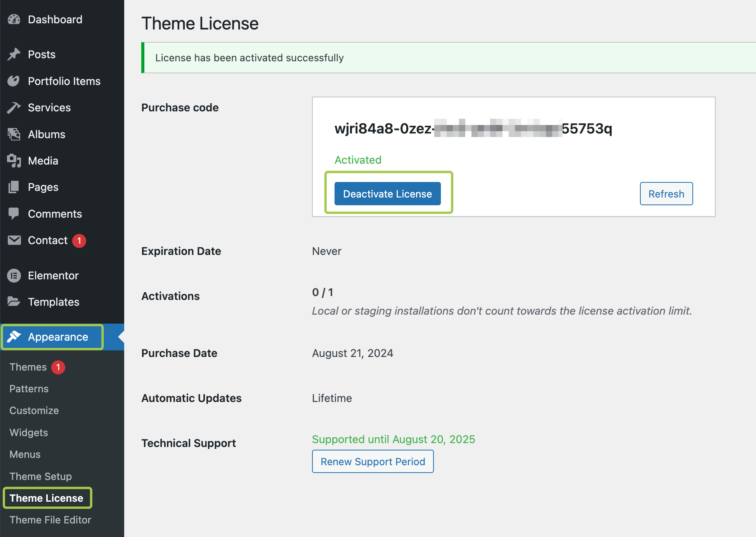Open the Widgets submenu page
756x537 pixels.
coord(29,433)
